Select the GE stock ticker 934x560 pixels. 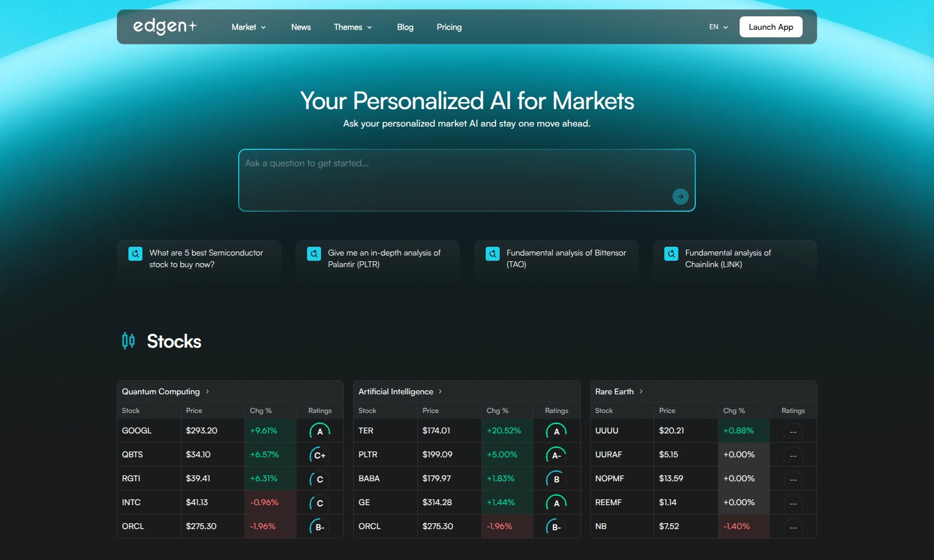pyautogui.click(x=364, y=502)
